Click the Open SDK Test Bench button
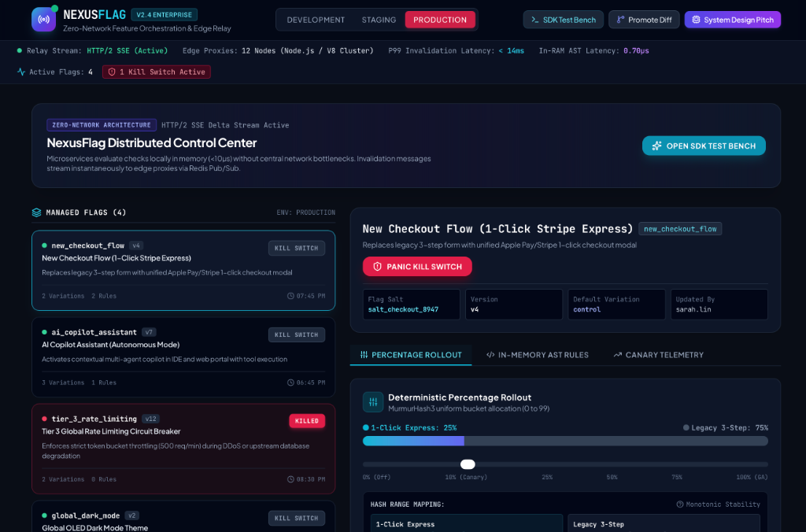This screenshot has height=532, width=806. (x=704, y=146)
